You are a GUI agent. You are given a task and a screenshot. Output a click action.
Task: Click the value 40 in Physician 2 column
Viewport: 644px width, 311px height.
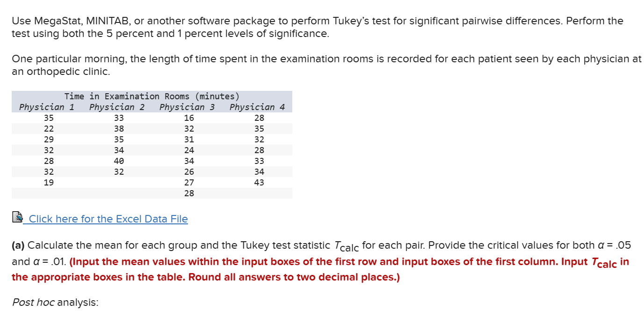click(x=119, y=161)
